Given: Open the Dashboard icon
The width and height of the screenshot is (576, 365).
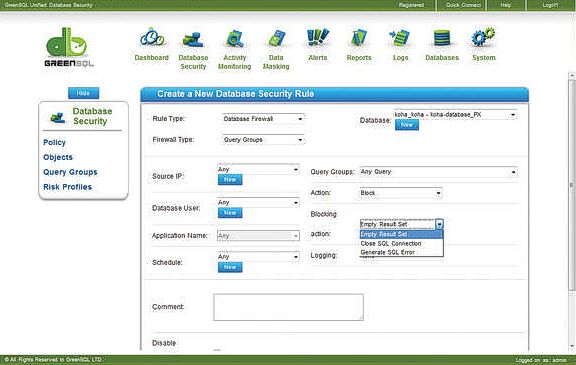Looking at the screenshot, I should (152, 38).
